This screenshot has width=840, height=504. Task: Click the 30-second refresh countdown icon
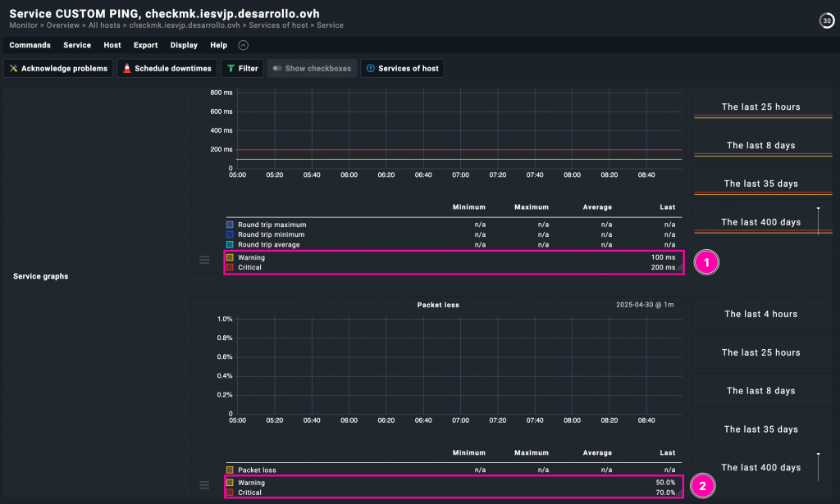[827, 20]
